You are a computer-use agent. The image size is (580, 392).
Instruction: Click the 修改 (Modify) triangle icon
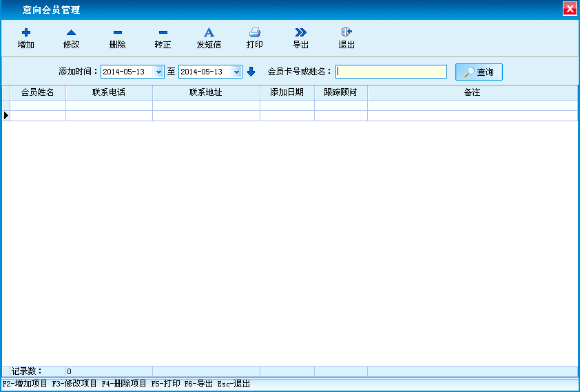pyautogui.click(x=71, y=32)
